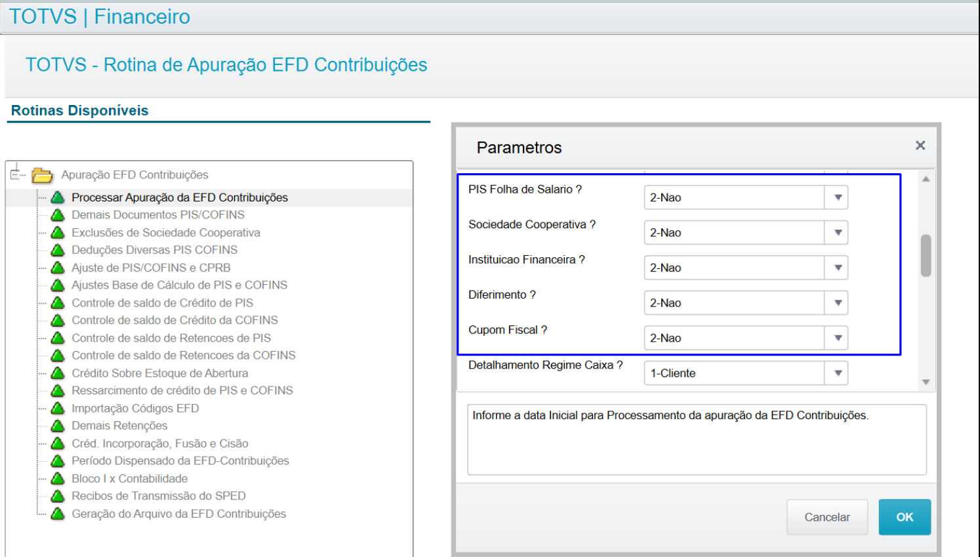980x557 pixels.
Task: Click green icon beside Demais Retenções
Action: point(58,426)
